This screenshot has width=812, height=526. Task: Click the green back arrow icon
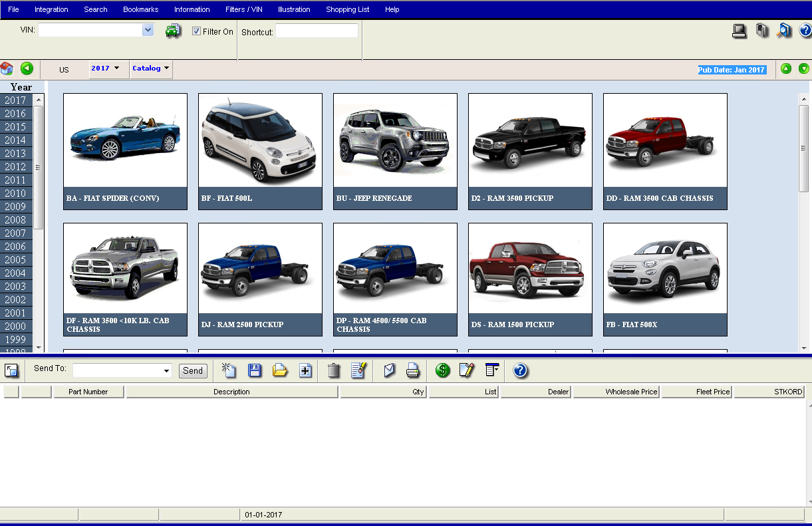point(27,68)
